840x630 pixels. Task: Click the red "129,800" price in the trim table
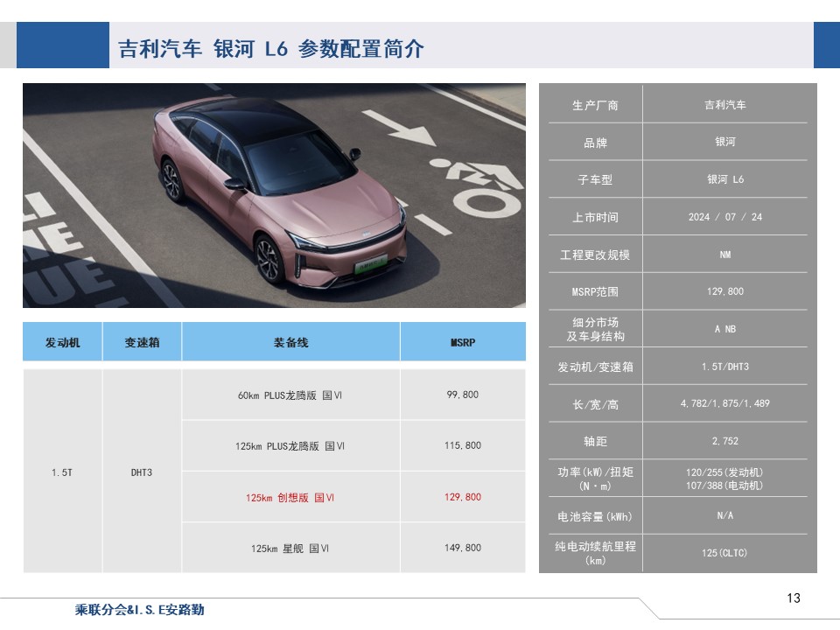tap(463, 497)
